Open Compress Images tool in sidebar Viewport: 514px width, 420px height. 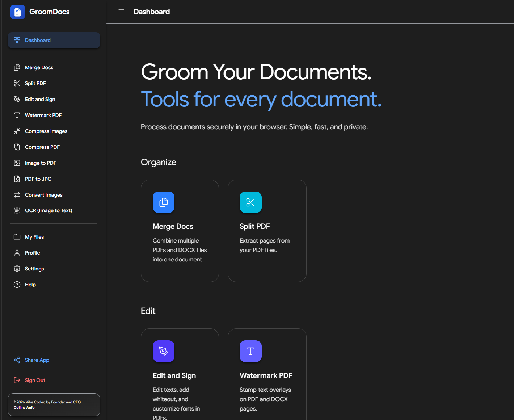coord(54,131)
